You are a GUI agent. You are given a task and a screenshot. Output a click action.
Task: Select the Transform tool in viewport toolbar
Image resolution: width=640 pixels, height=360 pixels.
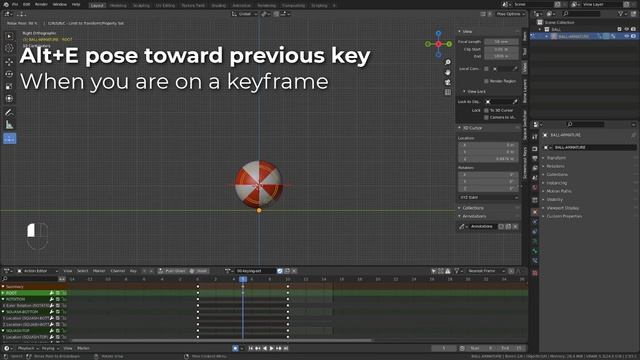click(9, 99)
